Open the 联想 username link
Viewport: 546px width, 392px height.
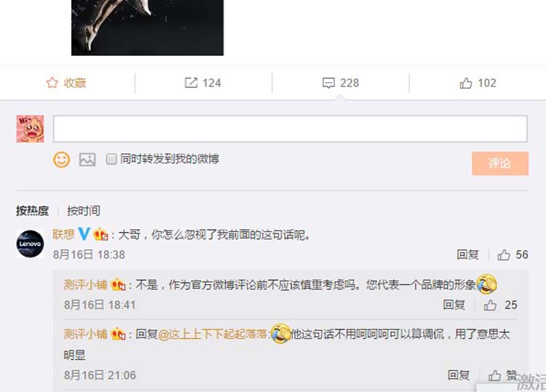(x=63, y=234)
